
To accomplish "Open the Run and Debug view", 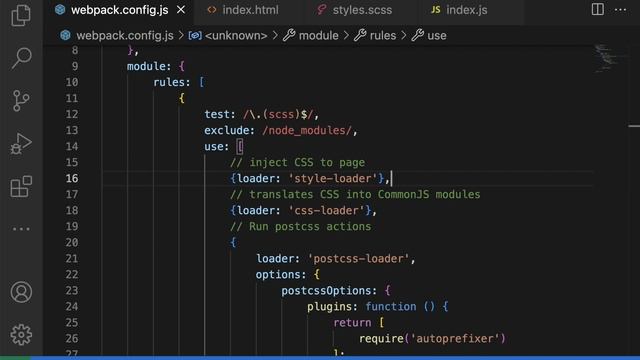I will point(21,143).
